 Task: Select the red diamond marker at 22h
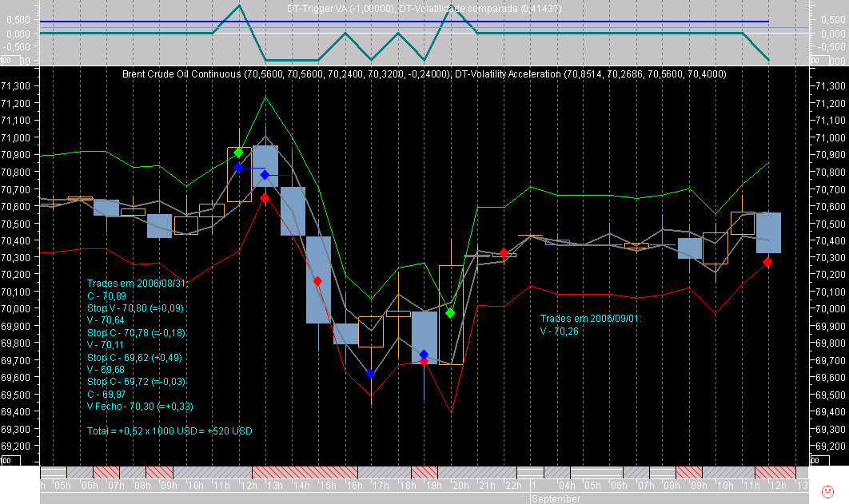click(504, 253)
